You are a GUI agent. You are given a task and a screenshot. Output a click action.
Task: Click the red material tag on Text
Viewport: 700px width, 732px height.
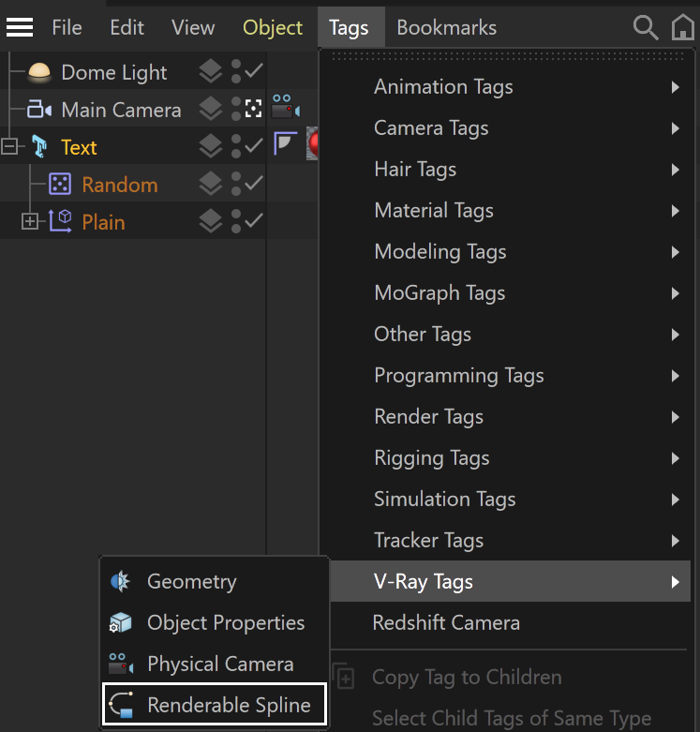pos(313,143)
